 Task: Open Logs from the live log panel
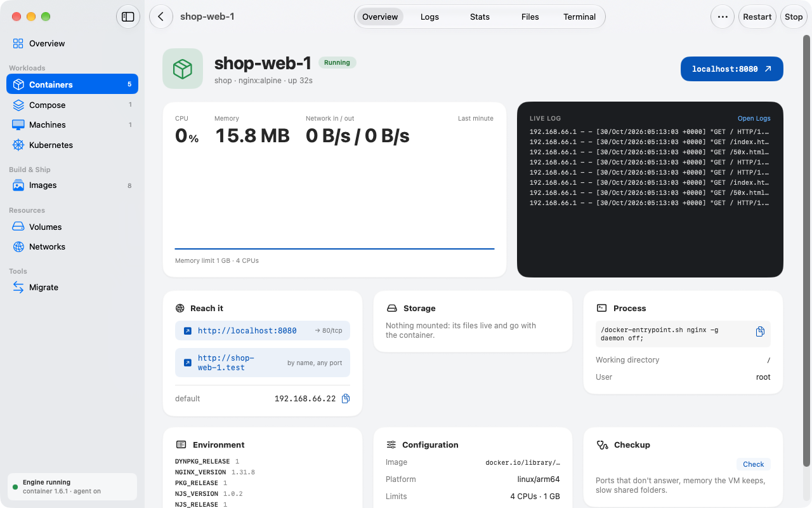754,119
